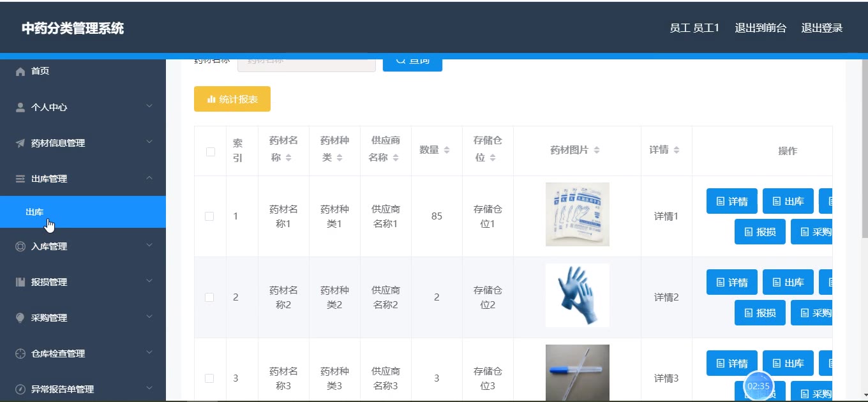Screen dimensions: 868x402
Task: Click cell 存储仓位3
Action: [x=488, y=378]
